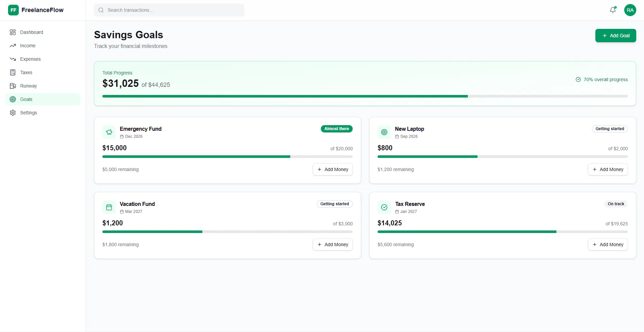Click the New Laptop target icon

tap(384, 132)
